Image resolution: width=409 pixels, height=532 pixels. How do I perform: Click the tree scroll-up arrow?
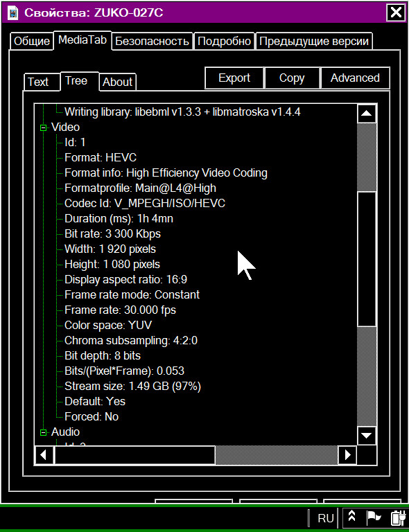(x=367, y=114)
